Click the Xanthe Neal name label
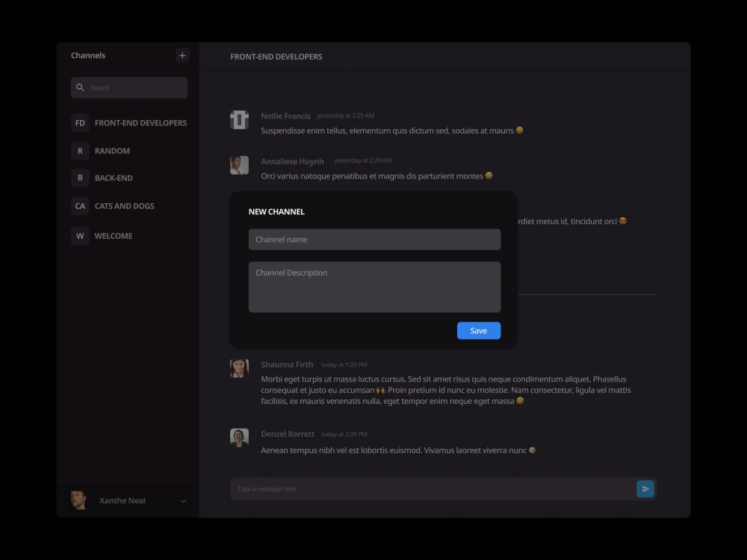The height and width of the screenshot is (560, 747). click(x=123, y=500)
